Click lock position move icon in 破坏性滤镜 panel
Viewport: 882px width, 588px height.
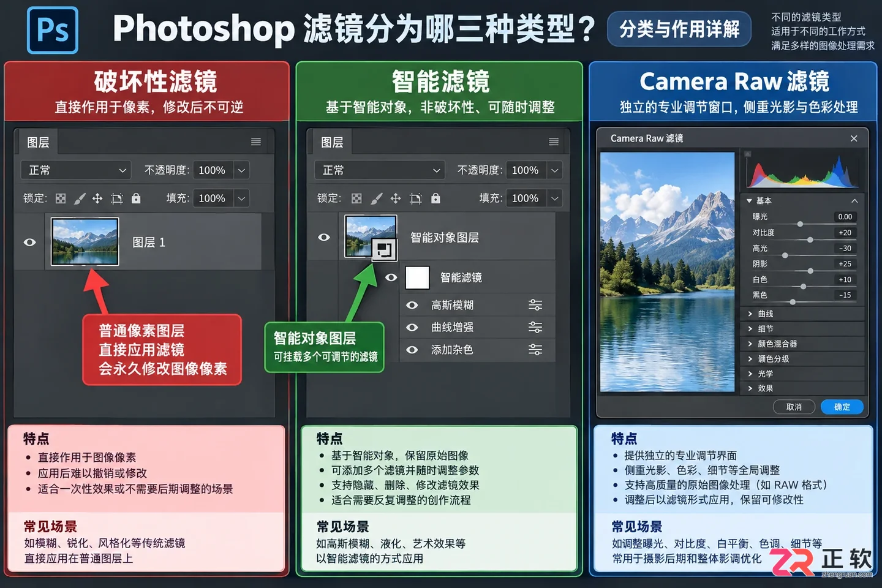97,198
